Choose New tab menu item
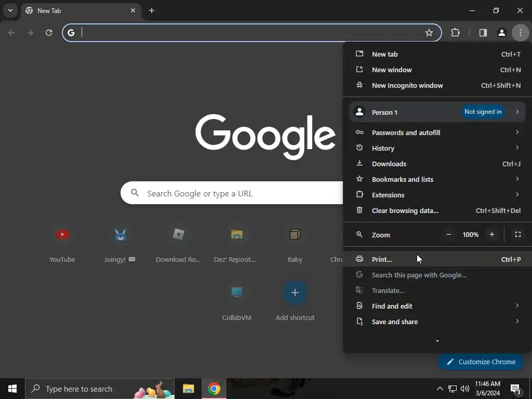Viewport: 532px width, 399px height. click(x=437, y=54)
